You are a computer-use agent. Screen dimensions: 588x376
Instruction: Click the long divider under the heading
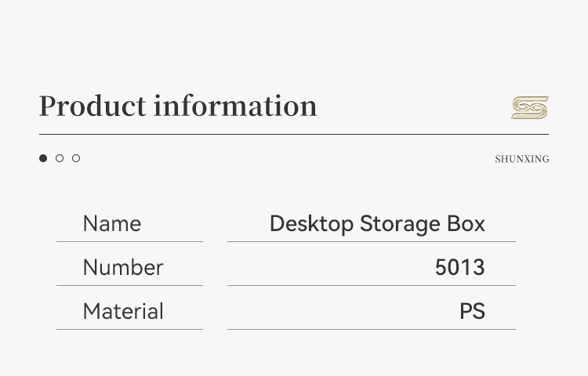294,135
